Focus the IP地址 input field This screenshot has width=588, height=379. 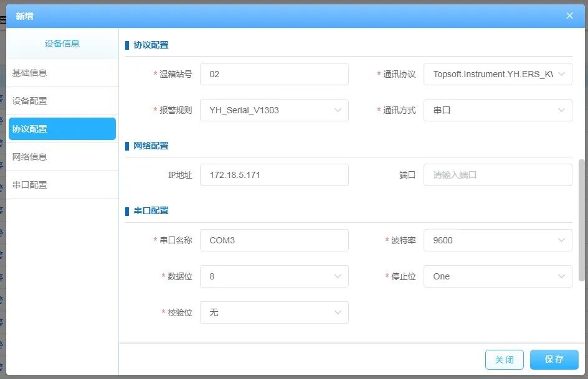(x=274, y=175)
